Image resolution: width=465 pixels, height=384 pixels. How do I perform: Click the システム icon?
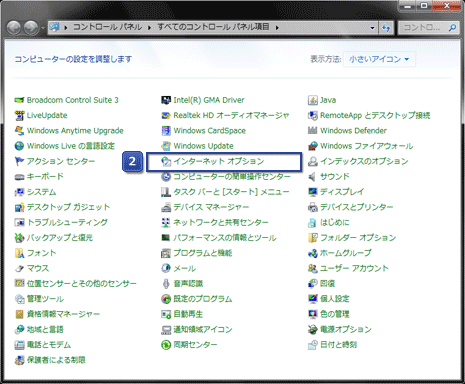pyautogui.click(x=19, y=192)
